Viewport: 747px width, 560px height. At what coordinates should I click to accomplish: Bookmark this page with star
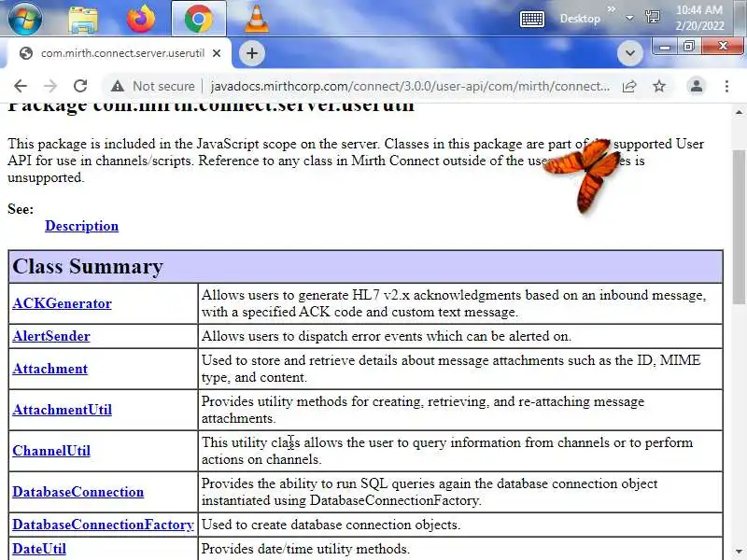(x=659, y=86)
